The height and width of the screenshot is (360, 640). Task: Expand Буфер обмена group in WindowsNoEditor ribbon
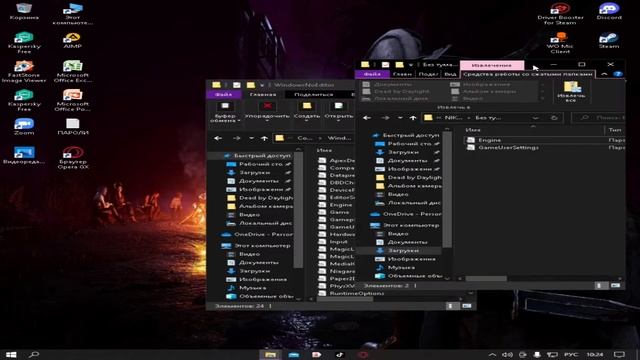(224, 113)
